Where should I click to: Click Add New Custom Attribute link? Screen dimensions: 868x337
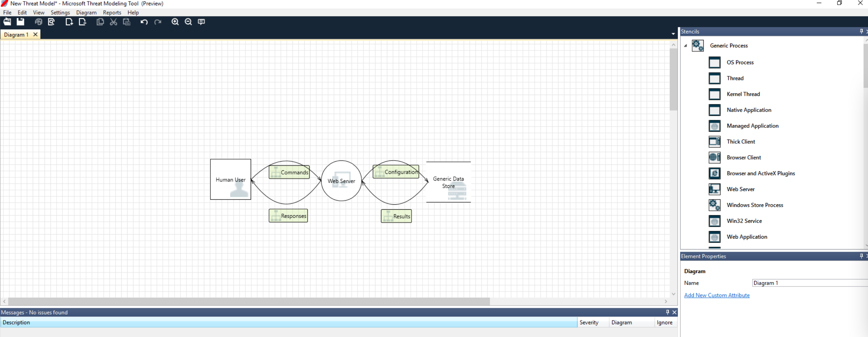click(717, 295)
